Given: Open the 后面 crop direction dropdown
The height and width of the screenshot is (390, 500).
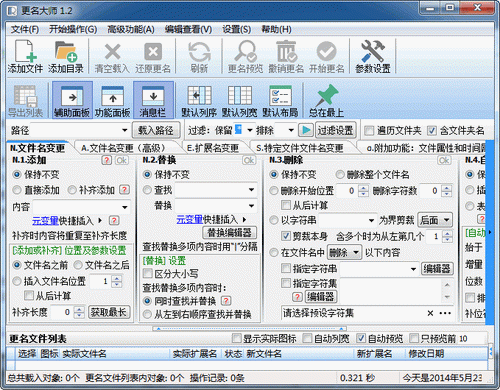Looking at the screenshot, I should [x=435, y=220].
